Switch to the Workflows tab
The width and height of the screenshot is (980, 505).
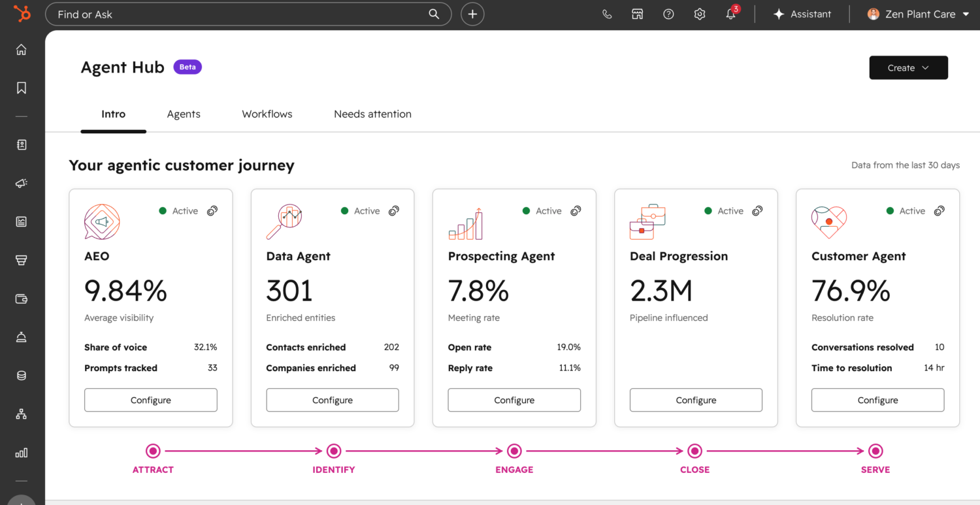click(267, 114)
